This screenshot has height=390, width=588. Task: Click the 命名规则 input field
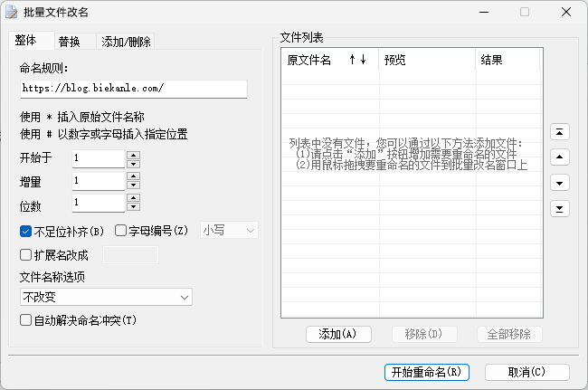(x=134, y=89)
